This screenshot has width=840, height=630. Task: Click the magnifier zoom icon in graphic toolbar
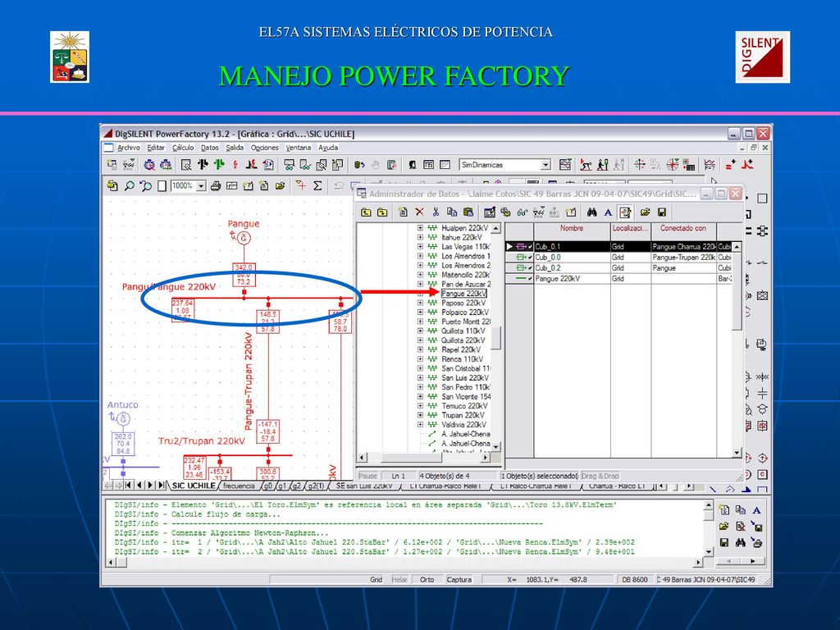(x=129, y=186)
